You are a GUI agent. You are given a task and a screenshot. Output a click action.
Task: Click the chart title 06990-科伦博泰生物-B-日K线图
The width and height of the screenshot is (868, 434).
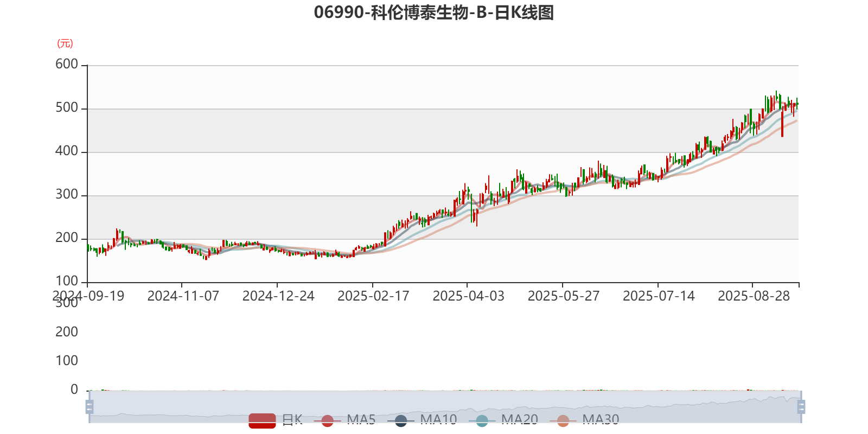coord(434,12)
